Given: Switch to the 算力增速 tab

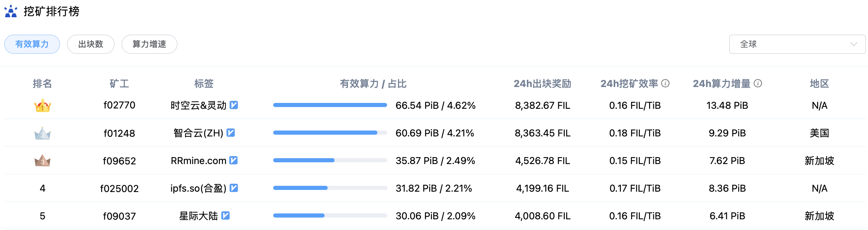Looking at the screenshot, I should tap(150, 44).
